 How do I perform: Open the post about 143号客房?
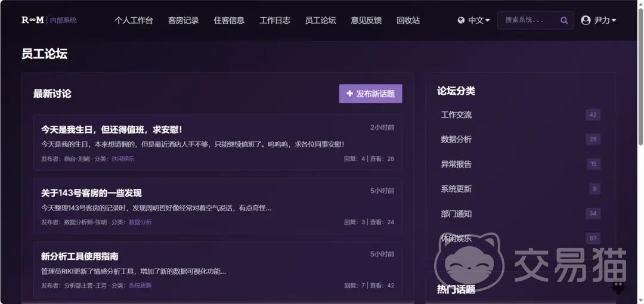(x=91, y=193)
